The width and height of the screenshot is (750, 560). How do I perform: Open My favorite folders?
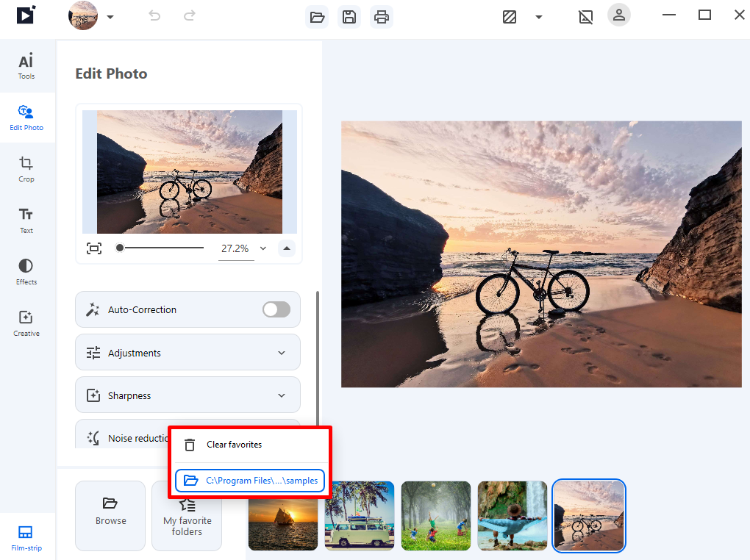(x=187, y=524)
